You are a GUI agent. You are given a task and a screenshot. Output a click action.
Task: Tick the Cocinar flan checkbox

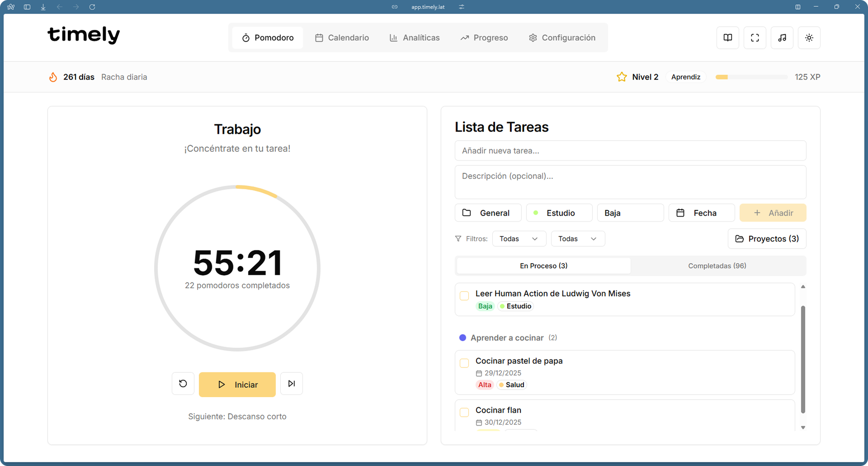[x=464, y=412]
